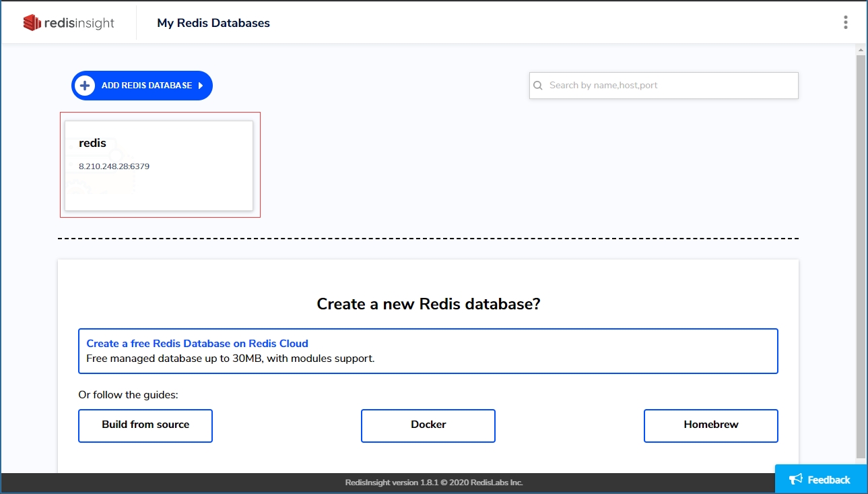This screenshot has height=494, width=868.
Task: Click the RedisInsight red cube logo
Action: [x=32, y=23]
